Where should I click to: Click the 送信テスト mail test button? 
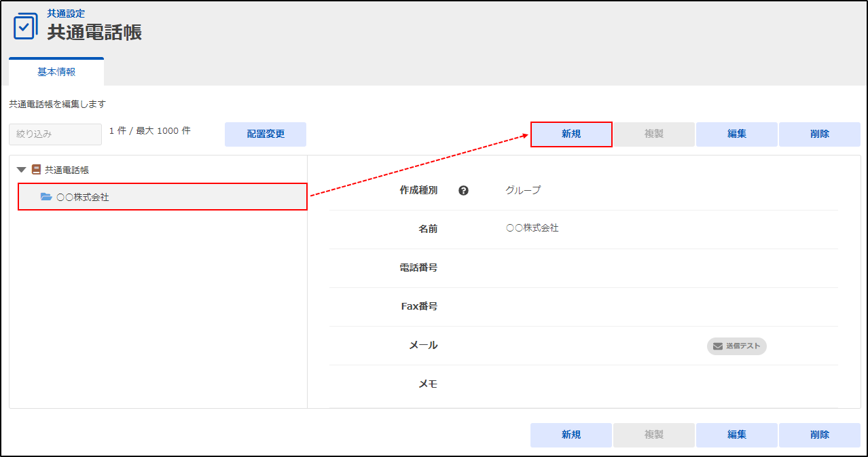point(737,346)
